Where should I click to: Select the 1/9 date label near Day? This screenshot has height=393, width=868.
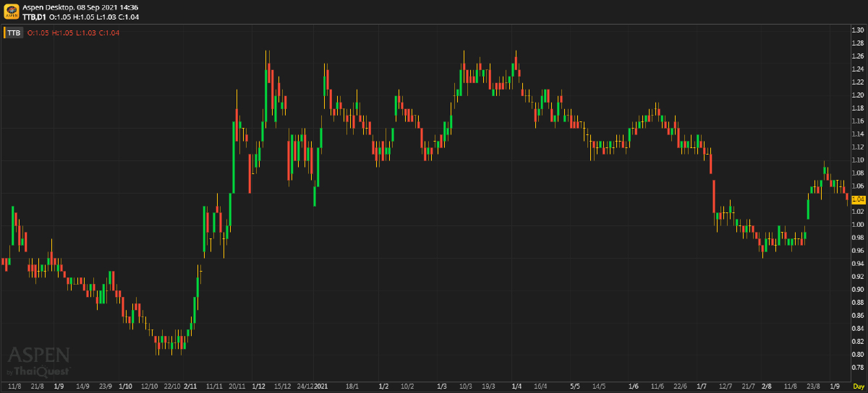tap(835, 387)
